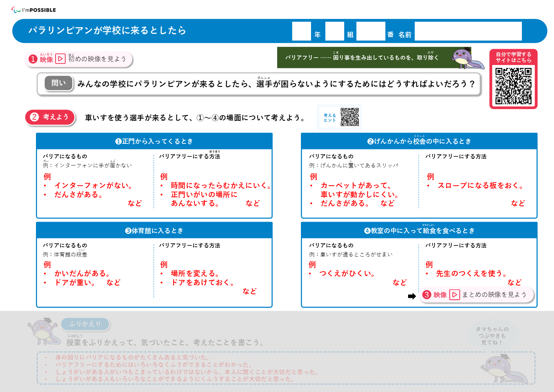This screenshot has width=554, height=392.
Task: Click the graduation-cap mascot at bottom right
Action: click(x=503, y=369)
